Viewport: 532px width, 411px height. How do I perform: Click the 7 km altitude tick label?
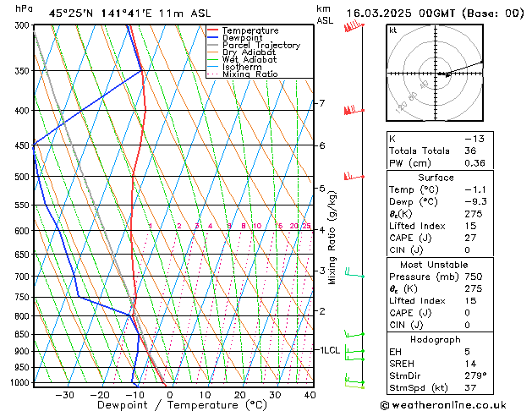pyautogui.click(x=322, y=103)
